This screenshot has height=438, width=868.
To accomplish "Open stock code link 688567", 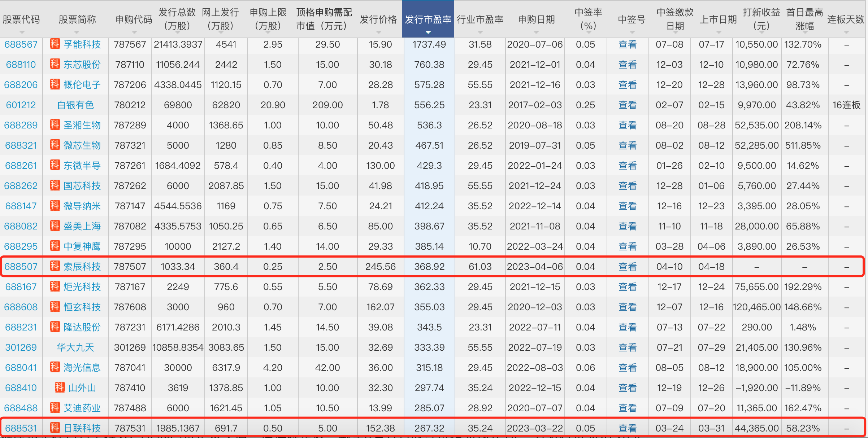I will (21, 44).
